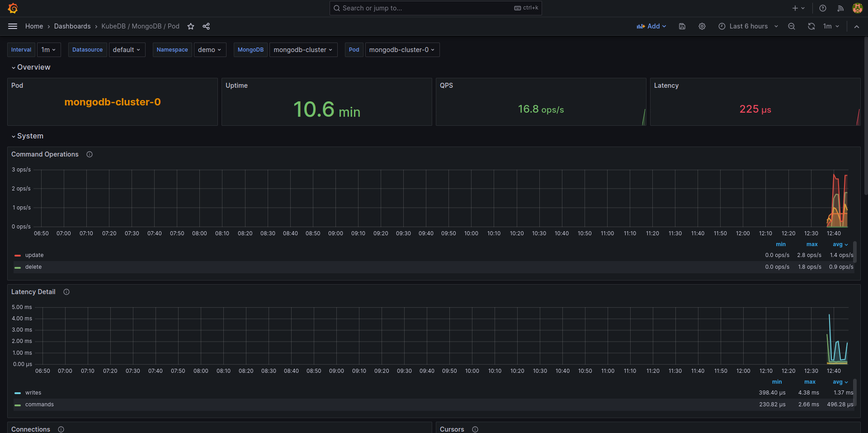Save the dashboard with the save icon
Viewport: 868px width, 433px height.
(x=682, y=26)
